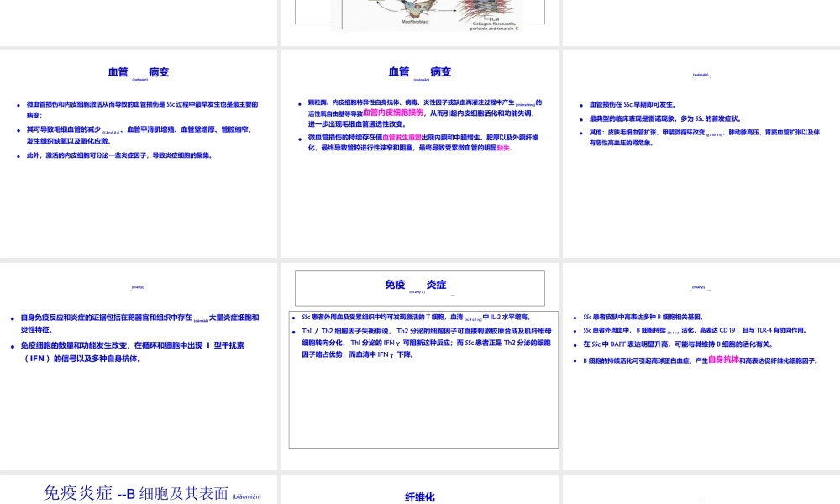Select the third 血管病变 slide in the grid
Screen dimensions: 840x504
[702, 151]
